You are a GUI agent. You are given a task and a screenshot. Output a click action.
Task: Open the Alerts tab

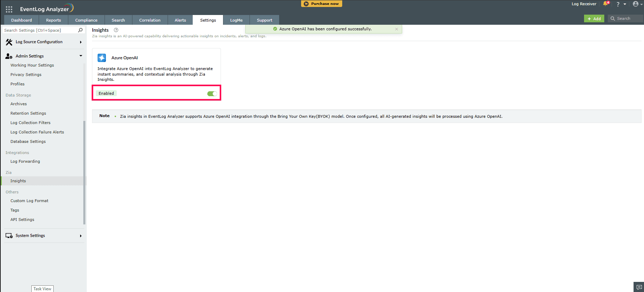click(x=180, y=20)
